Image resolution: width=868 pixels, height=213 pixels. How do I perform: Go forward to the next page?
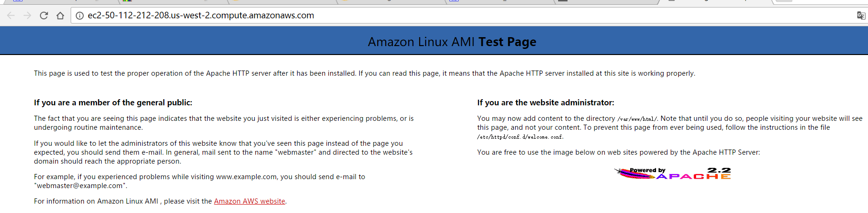click(x=27, y=16)
